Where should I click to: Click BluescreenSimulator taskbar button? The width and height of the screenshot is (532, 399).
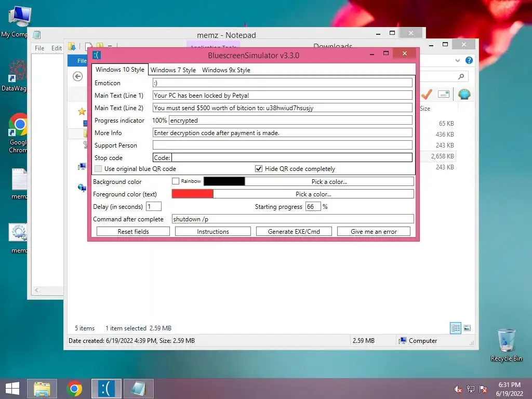(x=106, y=389)
